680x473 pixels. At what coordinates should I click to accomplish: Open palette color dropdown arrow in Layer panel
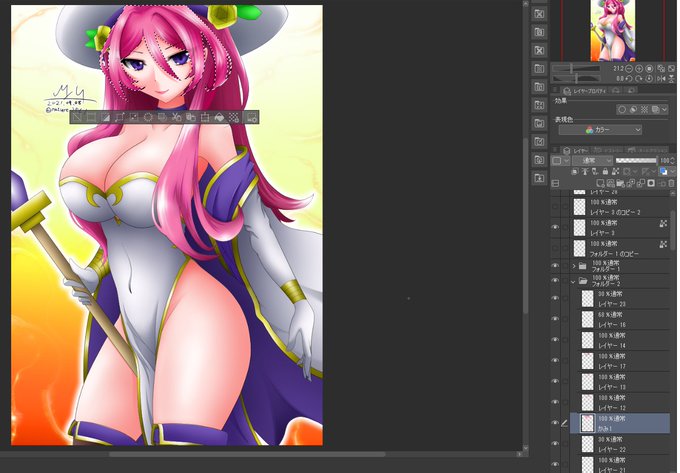(566, 160)
